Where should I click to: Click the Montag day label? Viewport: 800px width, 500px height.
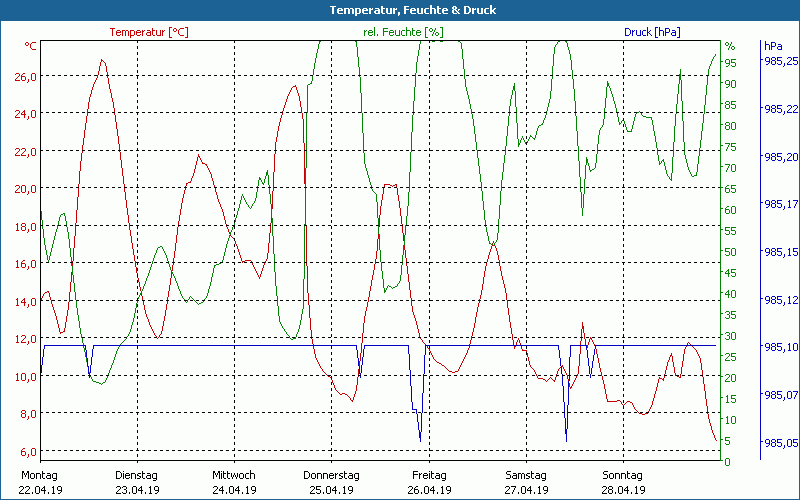tap(40, 475)
